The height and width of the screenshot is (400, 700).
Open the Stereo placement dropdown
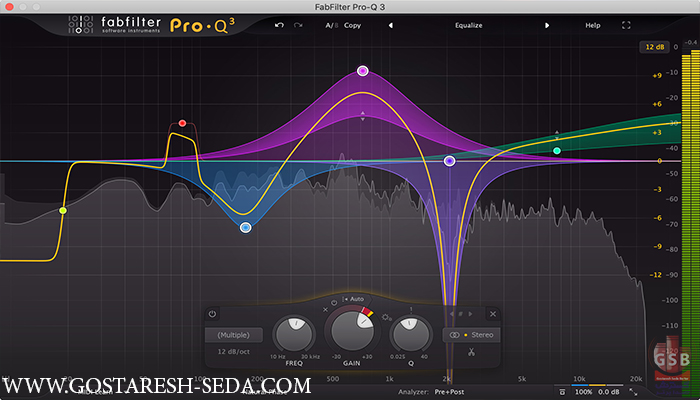point(474,335)
